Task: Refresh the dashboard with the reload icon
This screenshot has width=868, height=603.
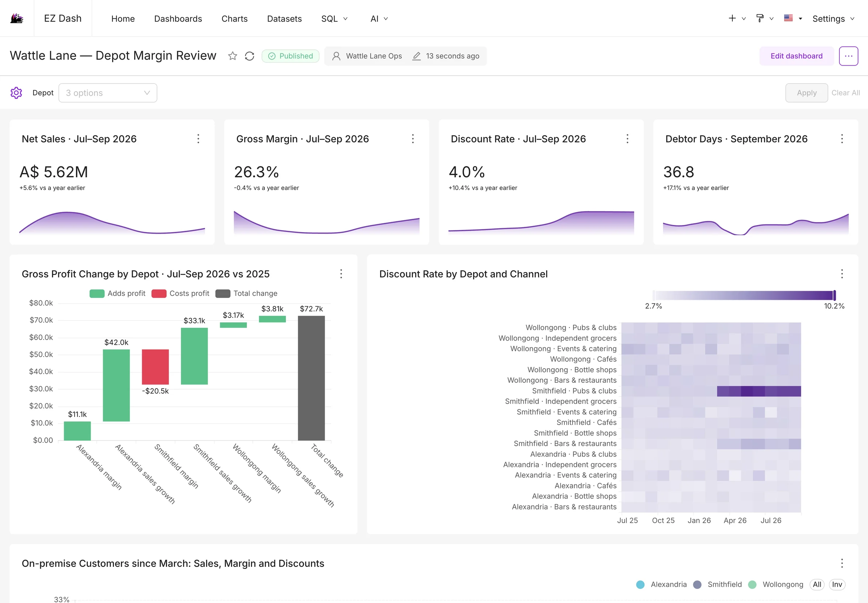Action: tap(249, 56)
